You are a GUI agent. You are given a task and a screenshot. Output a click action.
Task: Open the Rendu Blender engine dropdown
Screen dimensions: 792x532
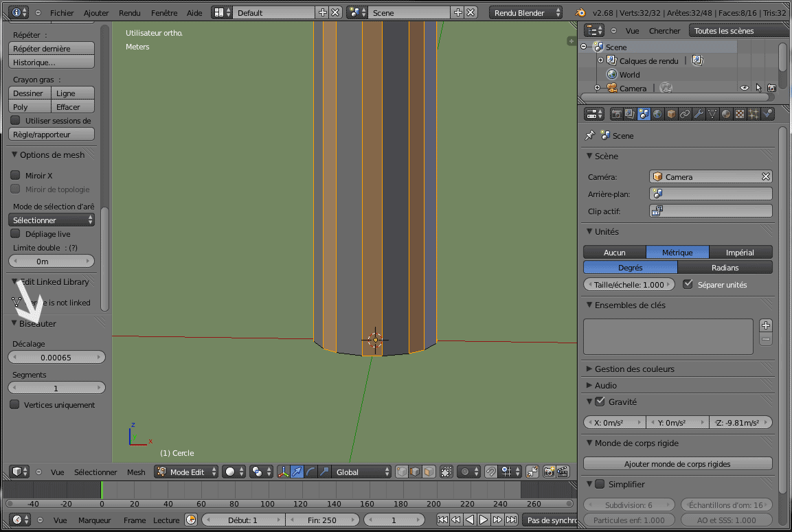(525, 12)
